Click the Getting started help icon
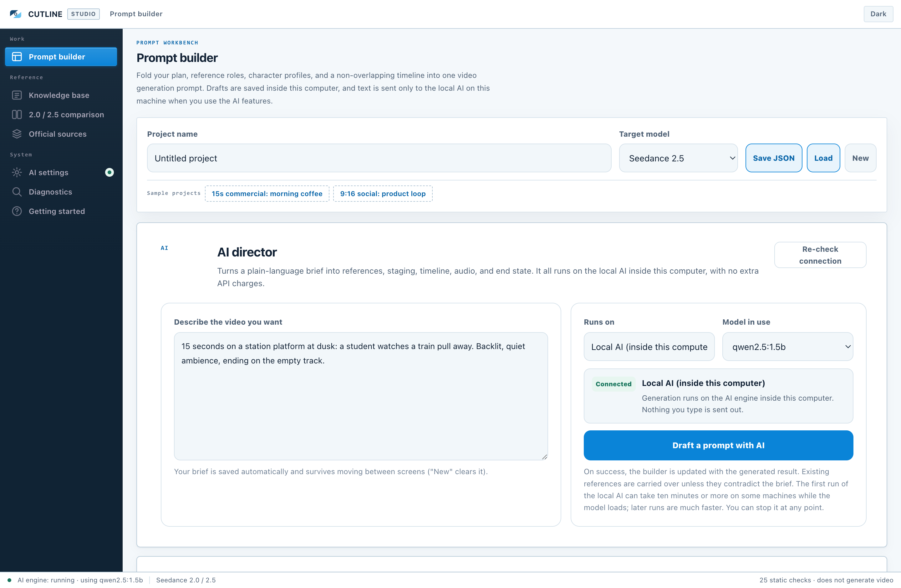 tap(17, 211)
